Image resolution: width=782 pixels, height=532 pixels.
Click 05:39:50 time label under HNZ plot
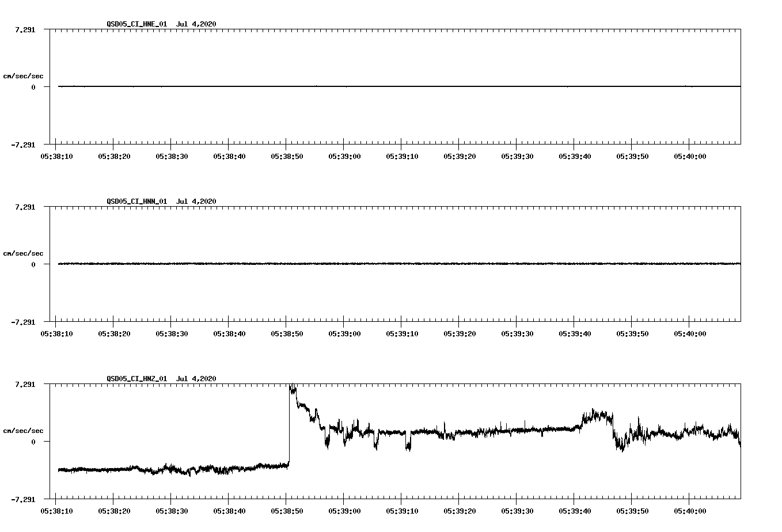point(632,511)
